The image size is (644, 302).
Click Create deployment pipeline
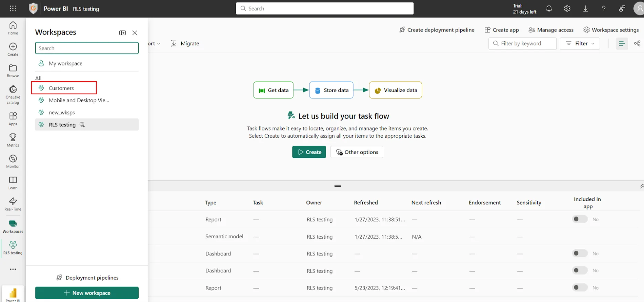click(437, 30)
